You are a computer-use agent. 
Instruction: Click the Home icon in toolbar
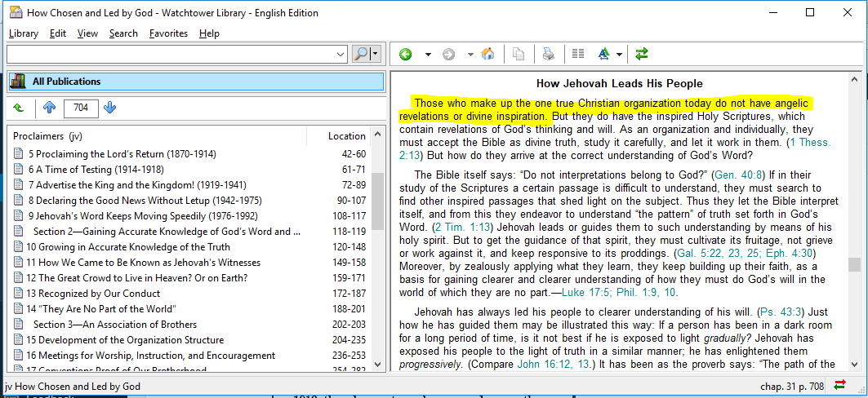(x=487, y=55)
